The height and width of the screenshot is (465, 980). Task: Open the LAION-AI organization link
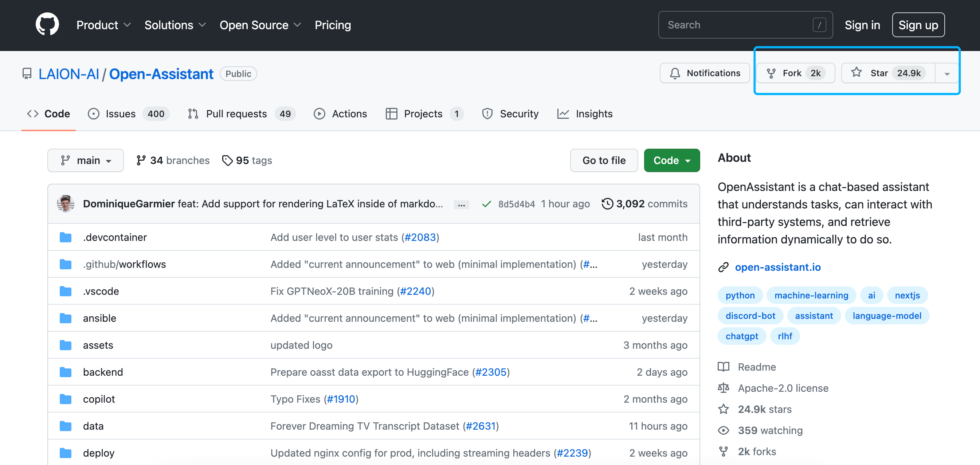69,74
